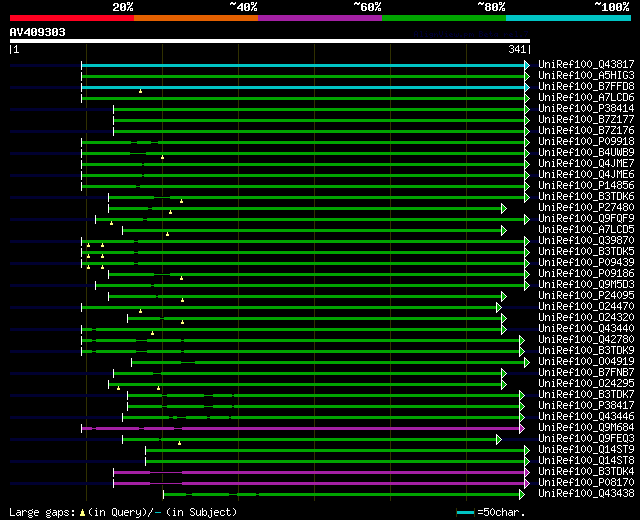
Task: Select UniRef100_B3TDK6 label
Action: pyautogui.click(x=586, y=197)
